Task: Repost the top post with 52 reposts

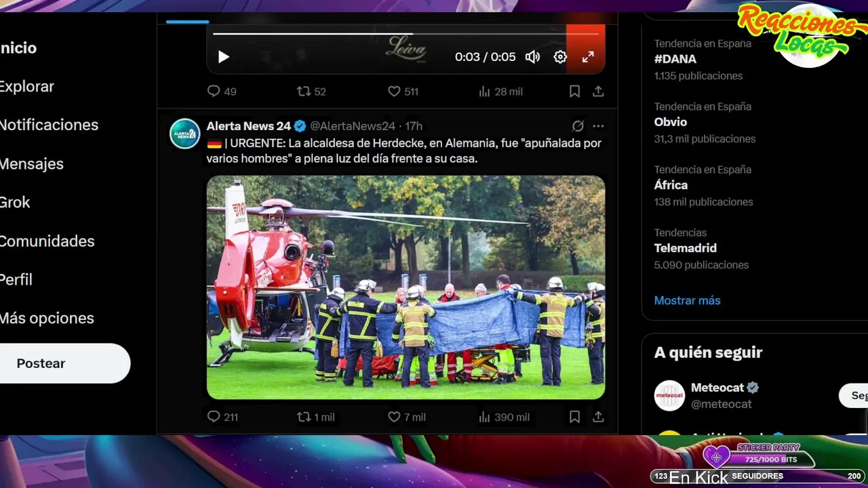Action: [311, 91]
